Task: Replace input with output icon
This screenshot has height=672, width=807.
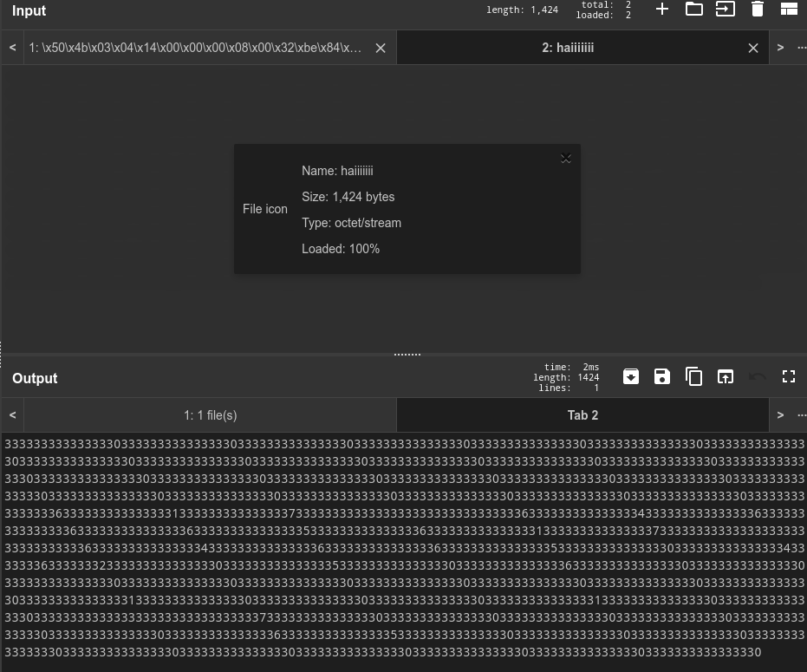Action: tap(725, 376)
